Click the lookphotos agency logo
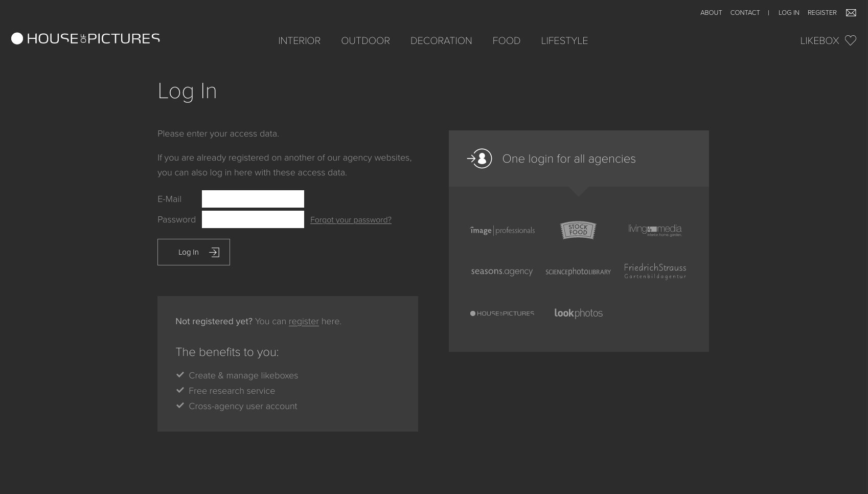Screen dimensions: 868x494 [578, 313]
